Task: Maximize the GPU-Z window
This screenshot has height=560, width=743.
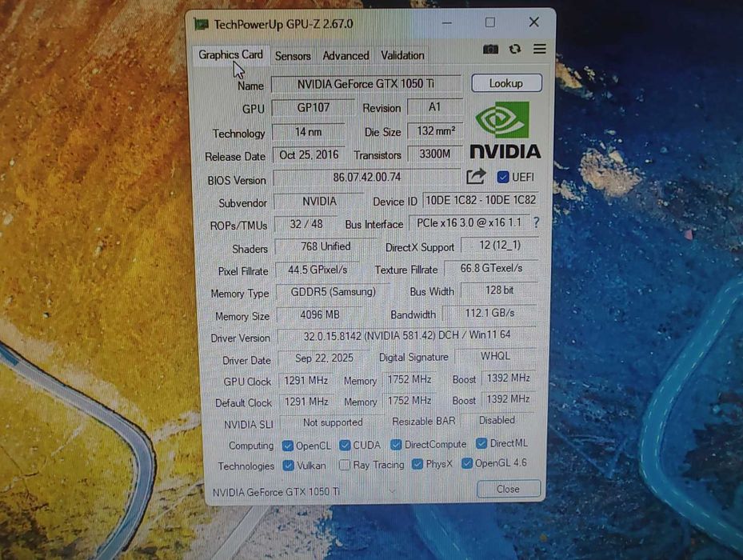Action: [490, 22]
